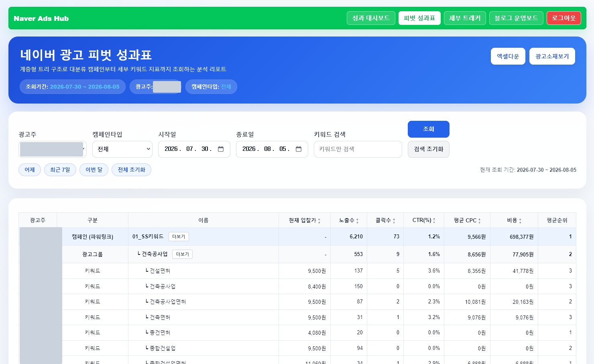
Task: Expand 01_SS키워드 campaign with 더보기
Action: pos(179,237)
